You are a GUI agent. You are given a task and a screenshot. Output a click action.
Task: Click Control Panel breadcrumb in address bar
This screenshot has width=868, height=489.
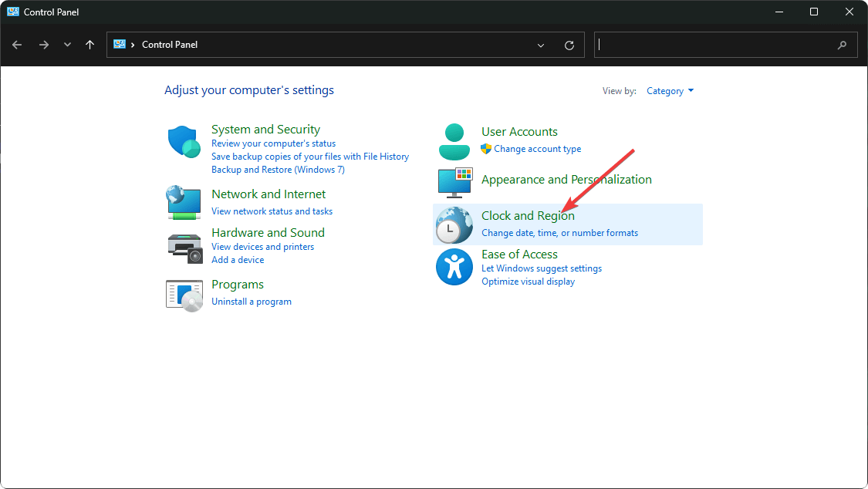170,45
